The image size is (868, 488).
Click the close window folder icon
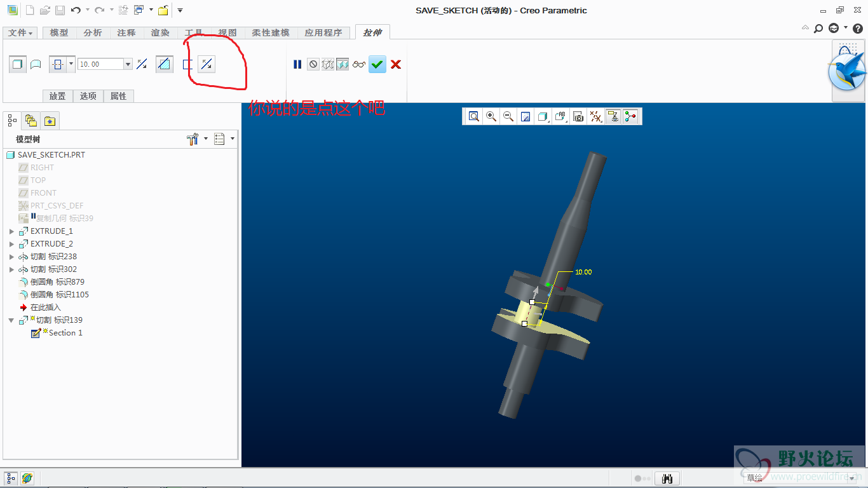coord(163,10)
